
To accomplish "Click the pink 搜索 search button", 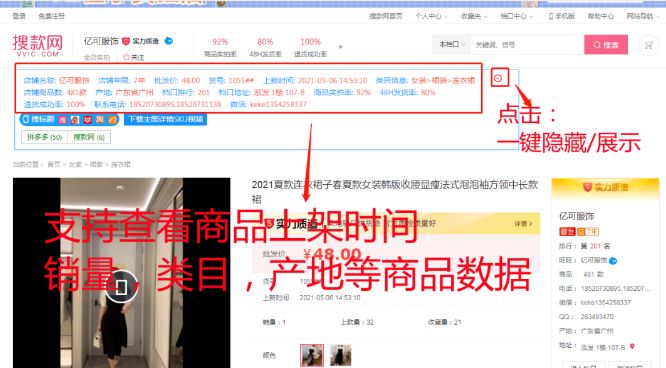I will [606, 45].
